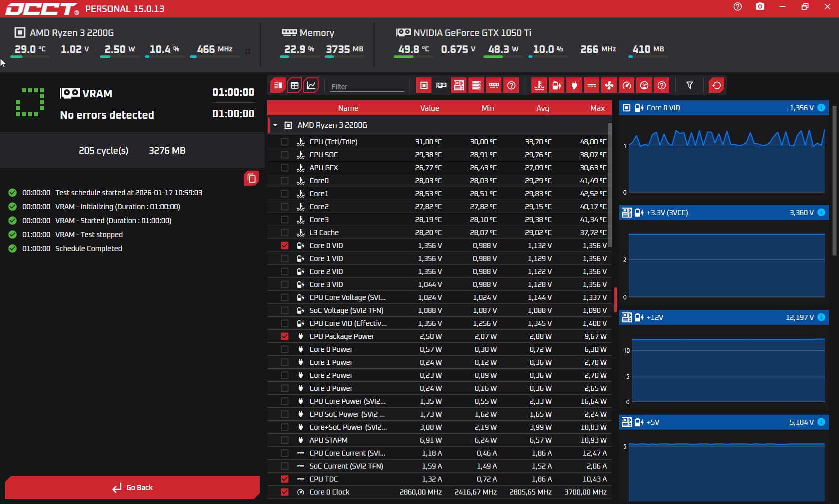Select the Core+SoC Power (SVI2... row
This screenshot has width=839, height=504.
coord(439,427)
